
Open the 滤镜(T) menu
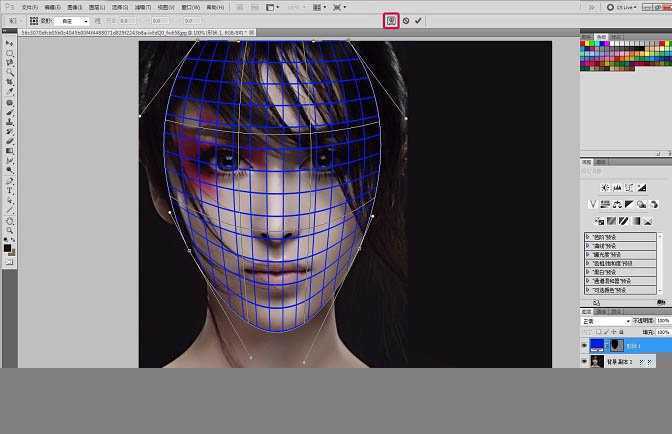(x=143, y=7)
